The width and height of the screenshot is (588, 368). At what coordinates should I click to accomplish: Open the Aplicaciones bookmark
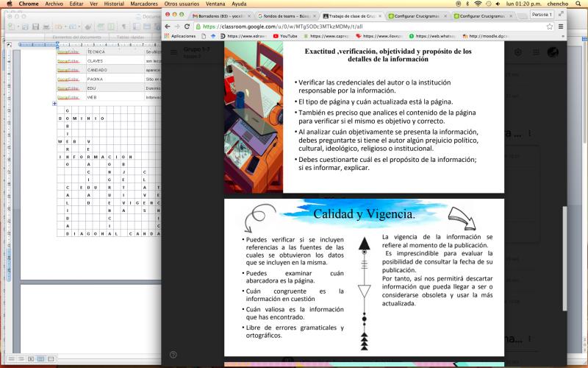(x=180, y=36)
